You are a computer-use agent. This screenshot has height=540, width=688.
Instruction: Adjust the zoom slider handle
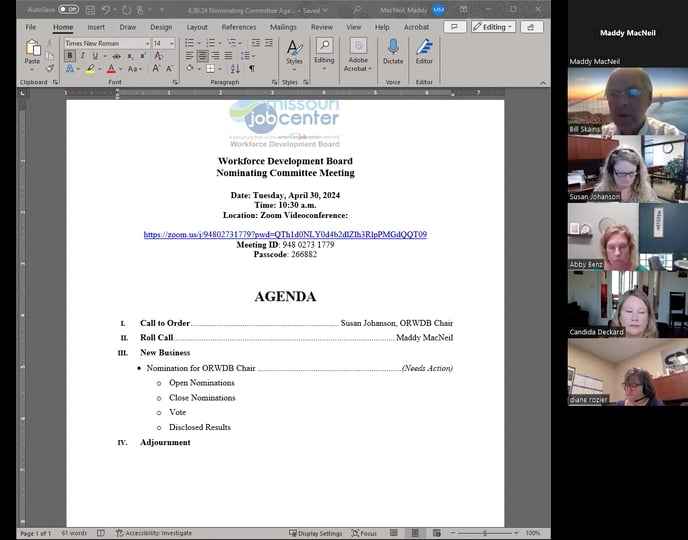485,533
